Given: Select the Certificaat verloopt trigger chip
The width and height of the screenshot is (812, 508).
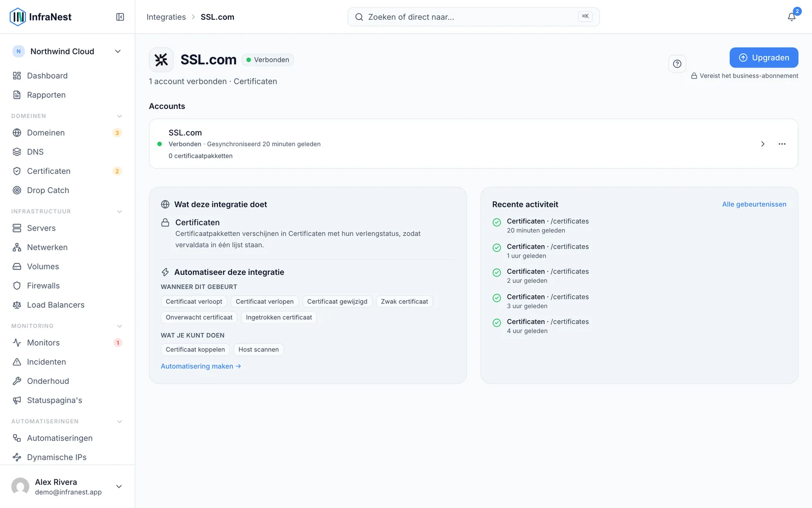Looking at the screenshot, I should point(194,301).
